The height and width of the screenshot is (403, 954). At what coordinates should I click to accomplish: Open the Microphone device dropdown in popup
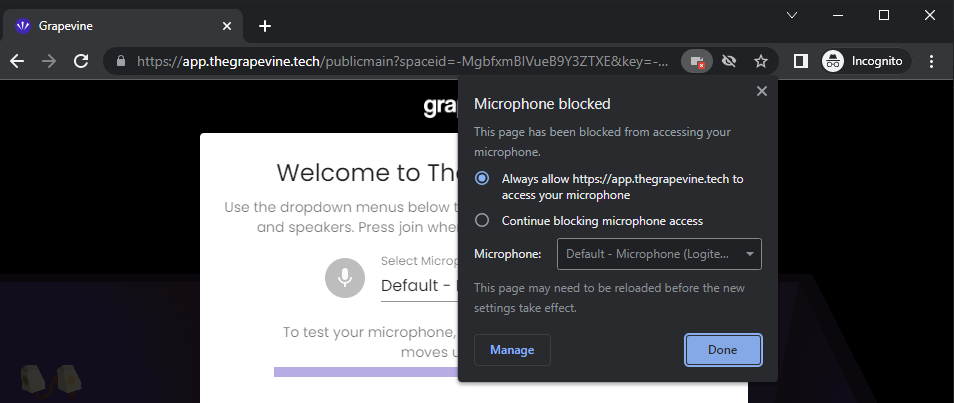[x=660, y=254]
